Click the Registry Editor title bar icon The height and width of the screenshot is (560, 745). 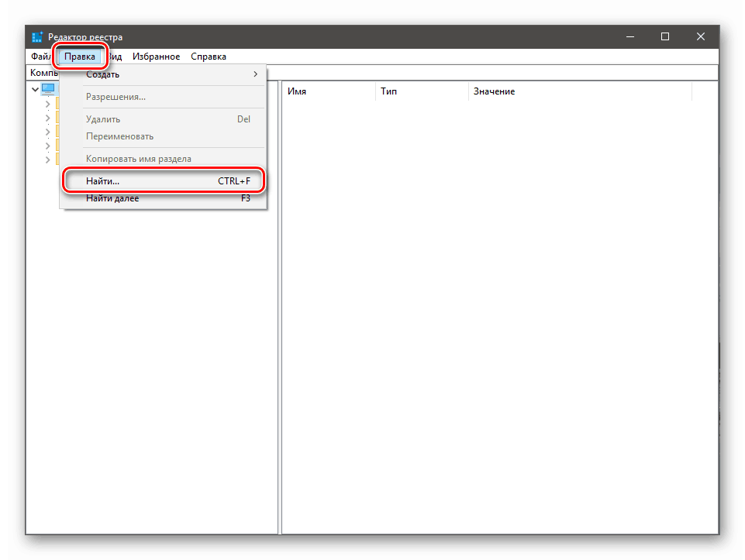coord(37,36)
